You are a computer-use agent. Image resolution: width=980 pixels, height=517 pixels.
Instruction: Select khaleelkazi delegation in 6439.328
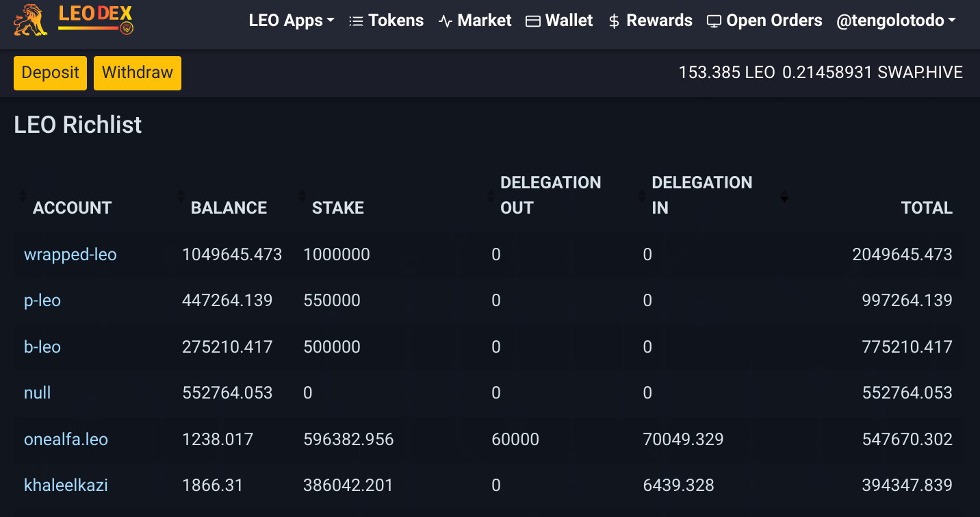[678, 485]
